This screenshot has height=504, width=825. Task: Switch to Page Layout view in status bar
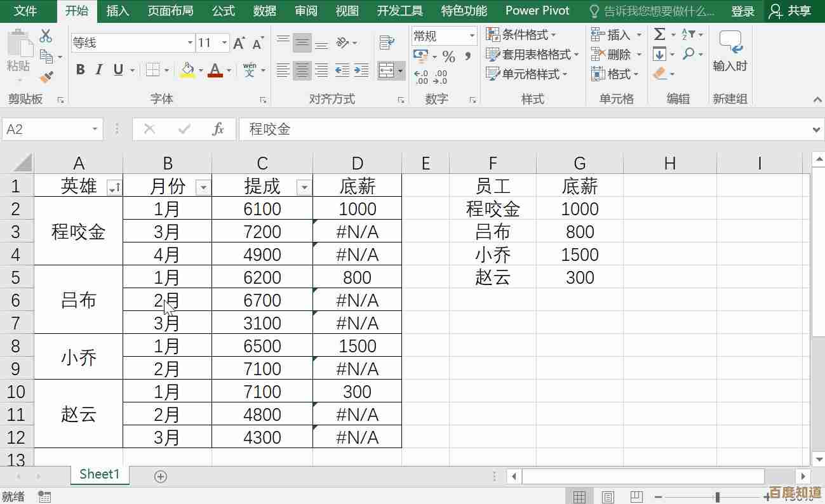click(x=608, y=497)
